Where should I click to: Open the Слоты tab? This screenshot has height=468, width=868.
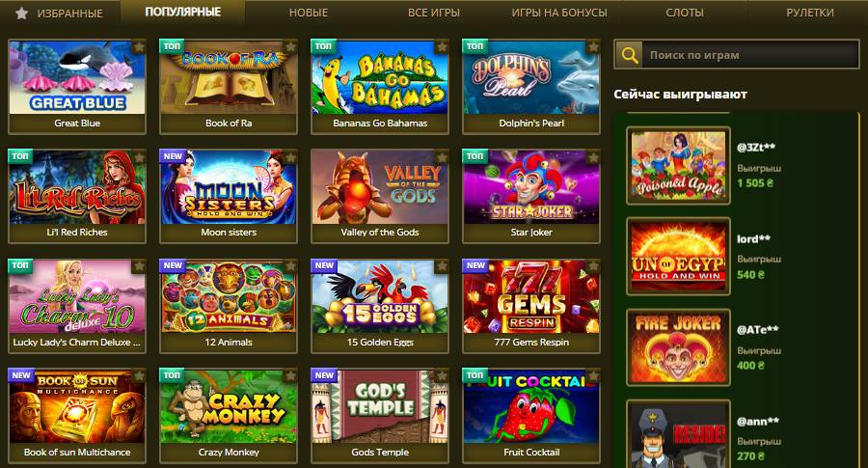tap(685, 13)
